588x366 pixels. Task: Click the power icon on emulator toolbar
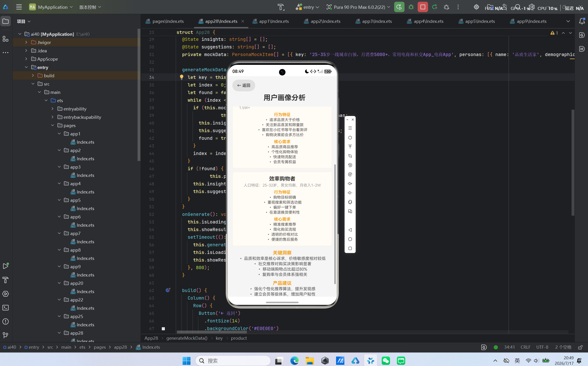pyautogui.click(x=350, y=137)
